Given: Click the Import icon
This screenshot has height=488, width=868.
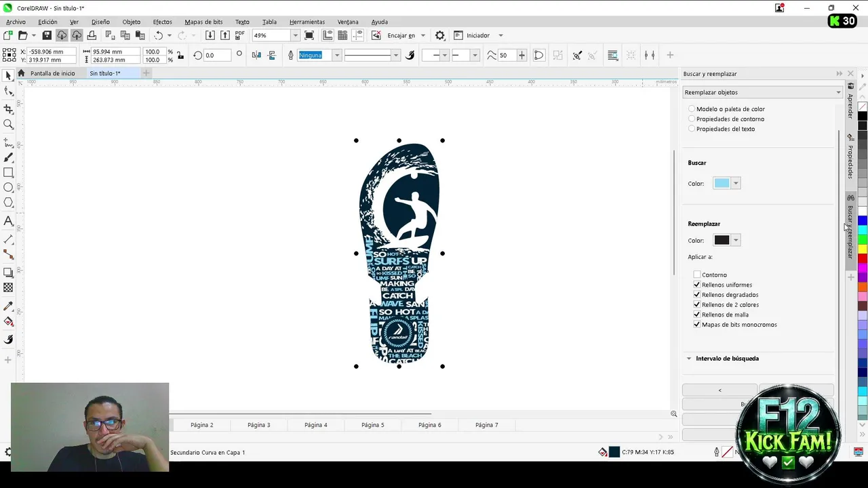Looking at the screenshot, I should (x=210, y=35).
